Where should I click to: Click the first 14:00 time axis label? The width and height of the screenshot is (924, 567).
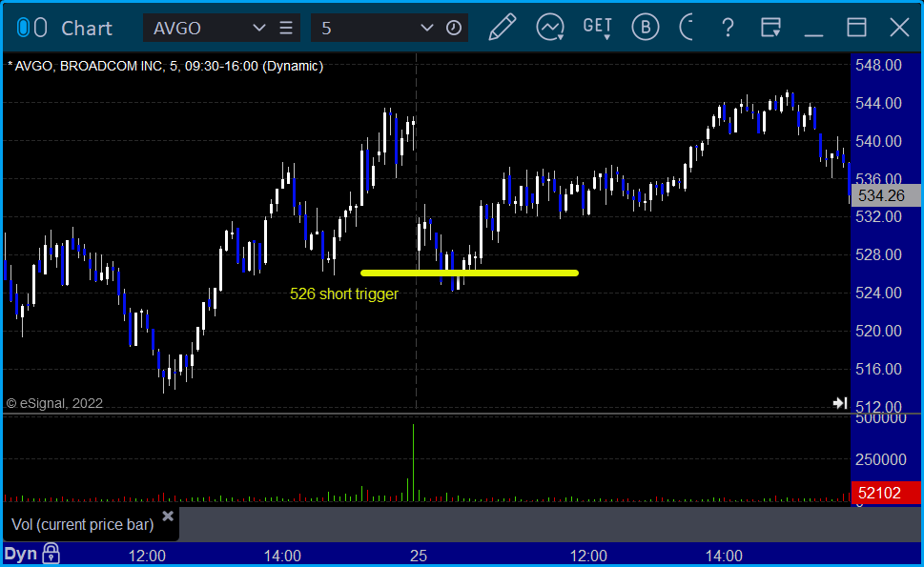point(282,556)
